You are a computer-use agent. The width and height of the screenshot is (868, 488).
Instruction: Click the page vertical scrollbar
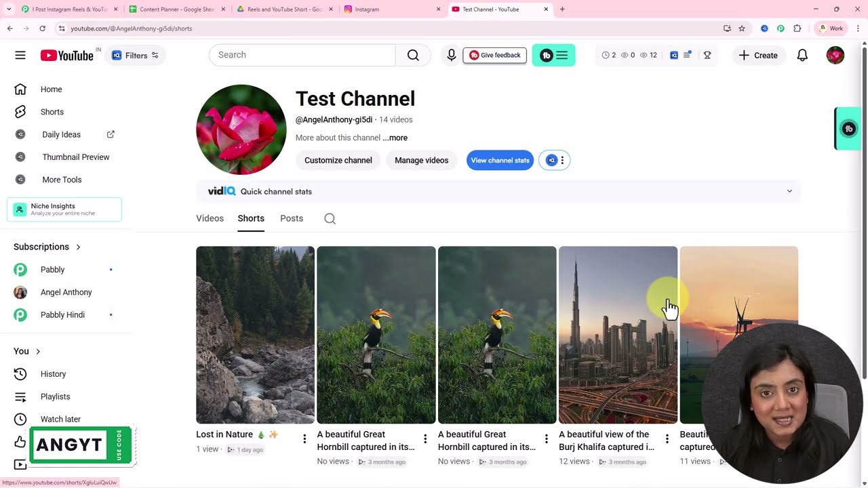863,210
